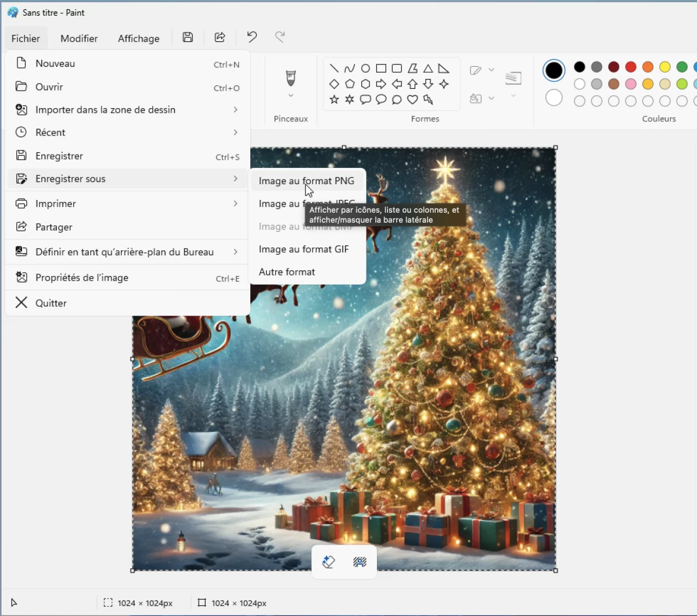
Task: Select the six-point star shape
Action: (350, 99)
